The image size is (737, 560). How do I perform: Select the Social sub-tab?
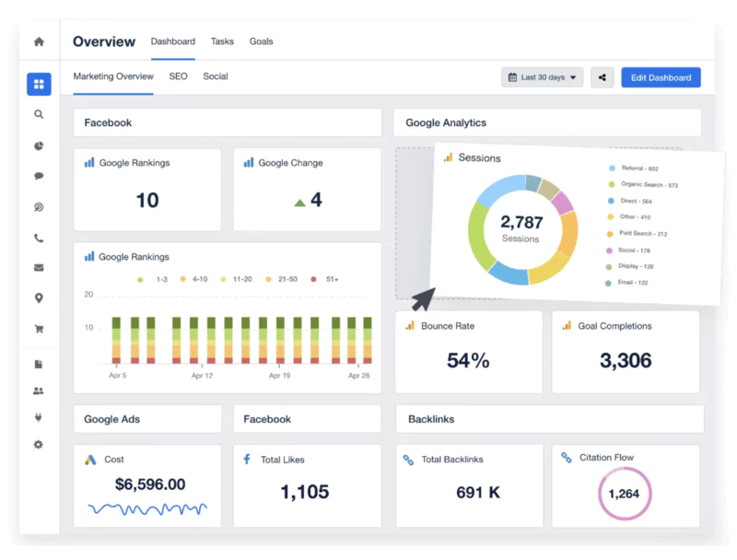point(216,76)
